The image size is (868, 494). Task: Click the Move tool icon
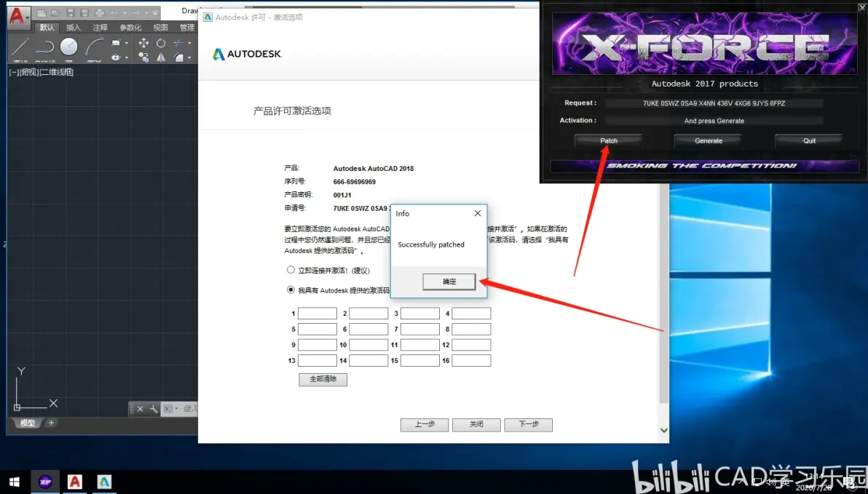pos(143,43)
